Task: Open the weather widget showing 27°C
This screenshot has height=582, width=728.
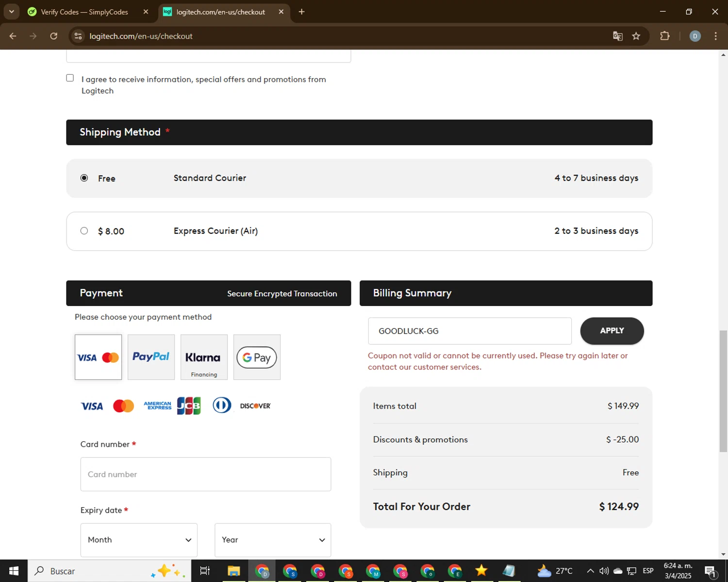Action: [x=555, y=571]
